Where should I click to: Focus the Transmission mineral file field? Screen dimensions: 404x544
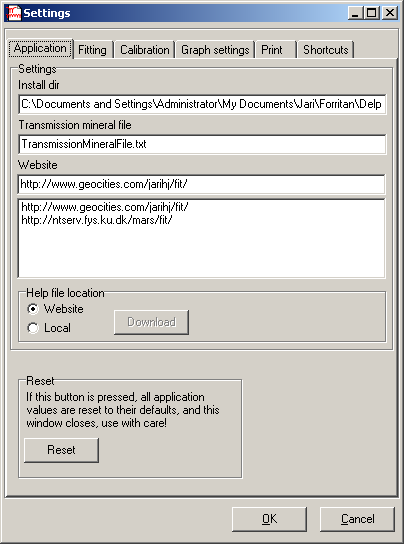(x=202, y=144)
